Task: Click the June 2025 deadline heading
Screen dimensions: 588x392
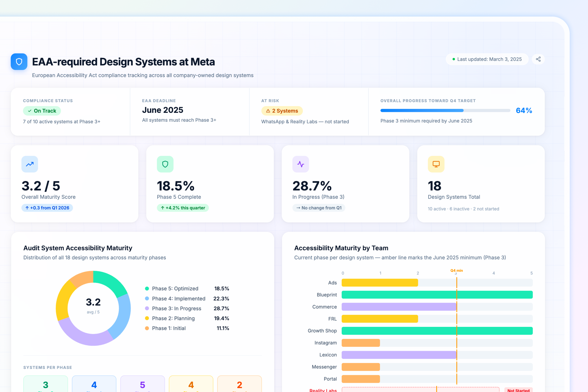Action: pyautogui.click(x=163, y=110)
